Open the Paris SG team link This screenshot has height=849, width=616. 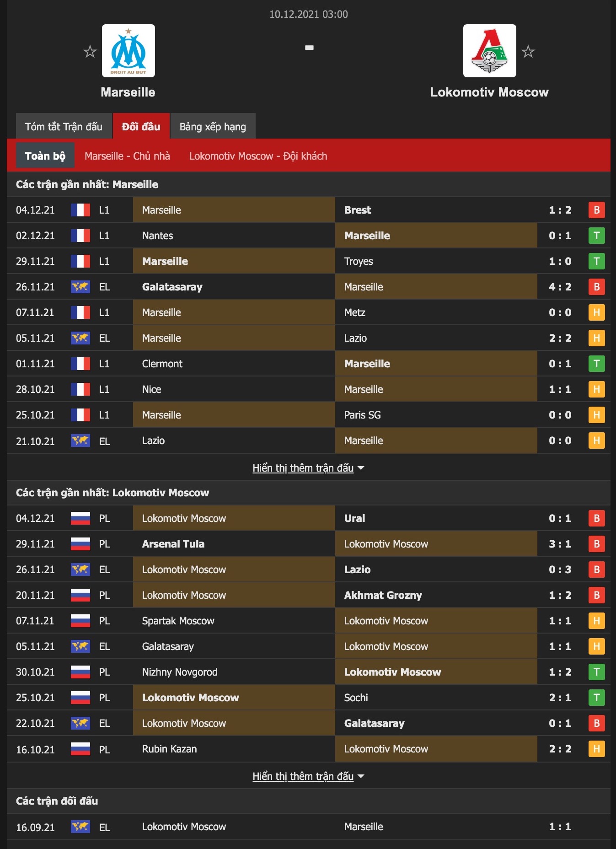pyautogui.click(x=362, y=415)
